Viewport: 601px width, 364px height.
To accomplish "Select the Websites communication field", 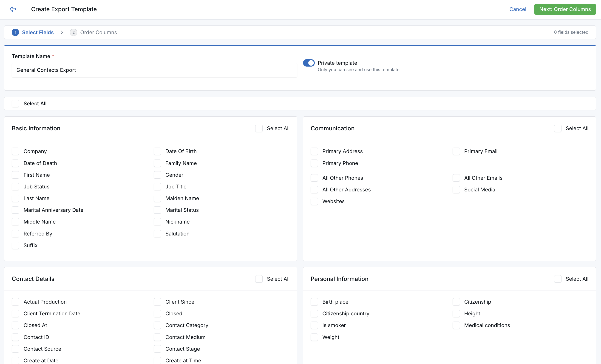I will click(314, 201).
